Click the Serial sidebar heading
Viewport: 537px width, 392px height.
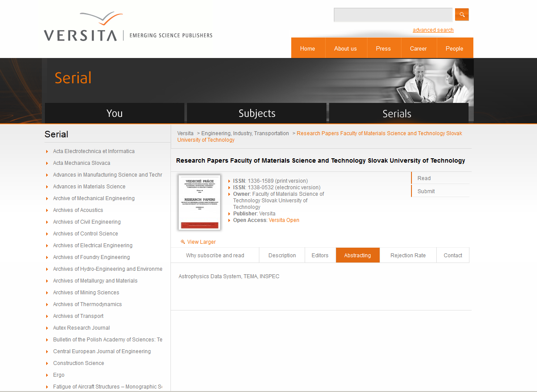coord(56,134)
